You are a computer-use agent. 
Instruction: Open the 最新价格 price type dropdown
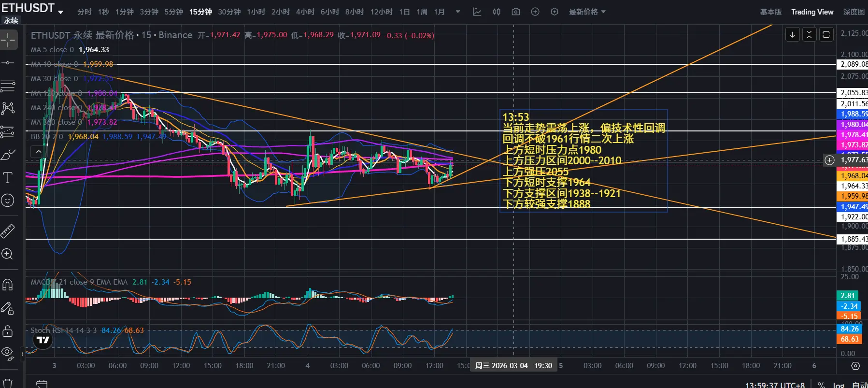pyautogui.click(x=587, y=12)
